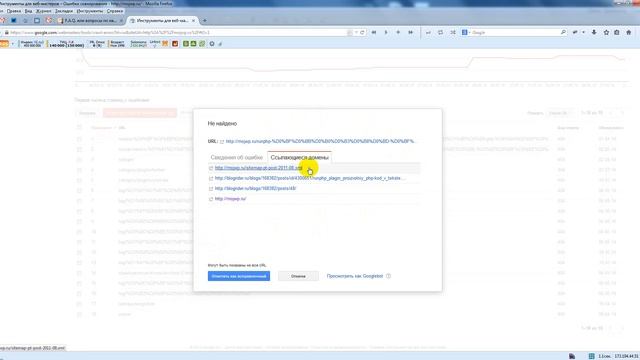Click the orange RDS bar icon
Screen dimensions: 640x360
tap(4, 44)
